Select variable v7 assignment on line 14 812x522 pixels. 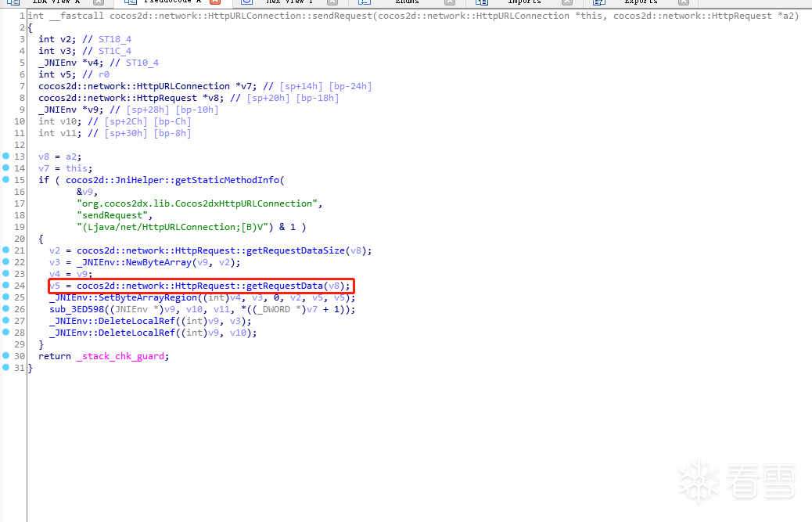[x=65, y=168]
